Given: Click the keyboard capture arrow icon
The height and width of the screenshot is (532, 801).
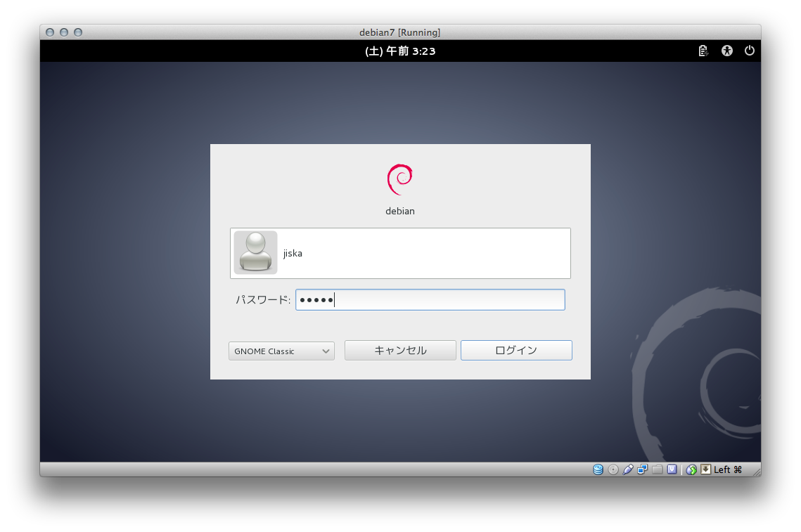Looking at the screenshot, I should (705, 469).
